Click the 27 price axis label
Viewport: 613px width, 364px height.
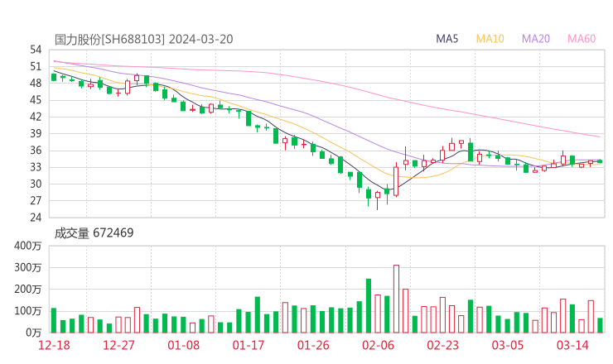(x=36, y=201)
